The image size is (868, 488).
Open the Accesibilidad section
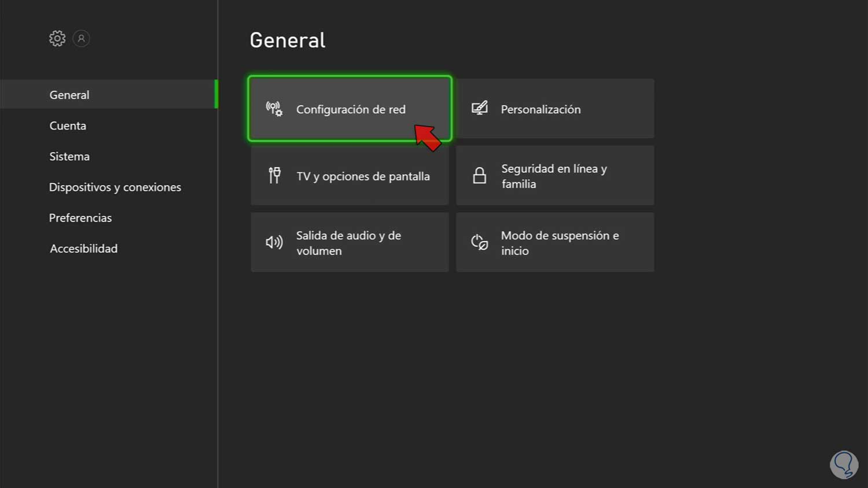[x=84, y=248]
